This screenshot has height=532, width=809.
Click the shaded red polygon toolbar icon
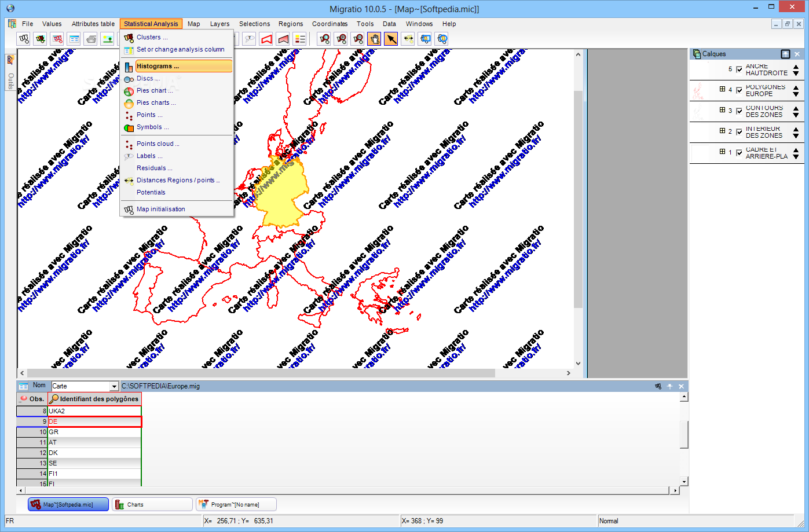(283, 39)
